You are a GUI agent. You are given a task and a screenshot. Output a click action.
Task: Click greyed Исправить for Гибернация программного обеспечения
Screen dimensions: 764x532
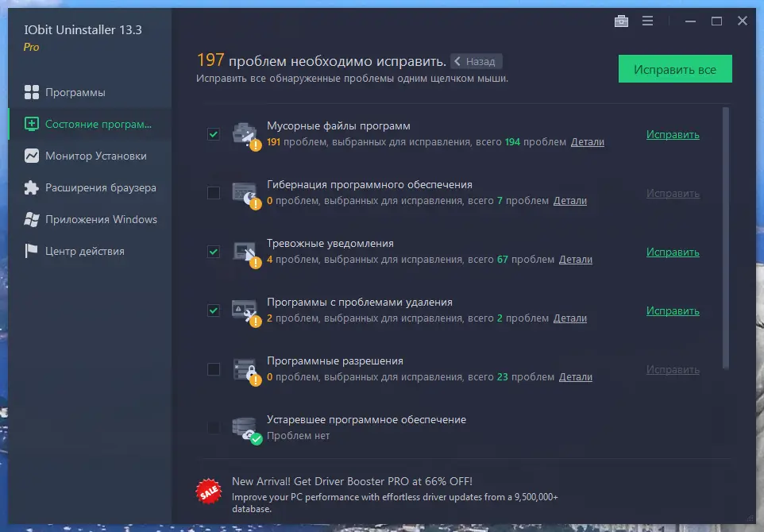673,194
